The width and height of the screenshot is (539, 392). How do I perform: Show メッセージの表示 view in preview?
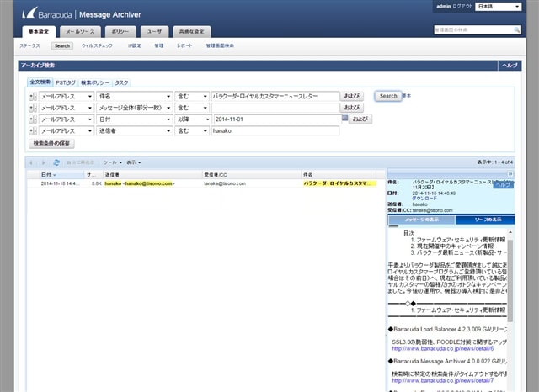[422, 220]
